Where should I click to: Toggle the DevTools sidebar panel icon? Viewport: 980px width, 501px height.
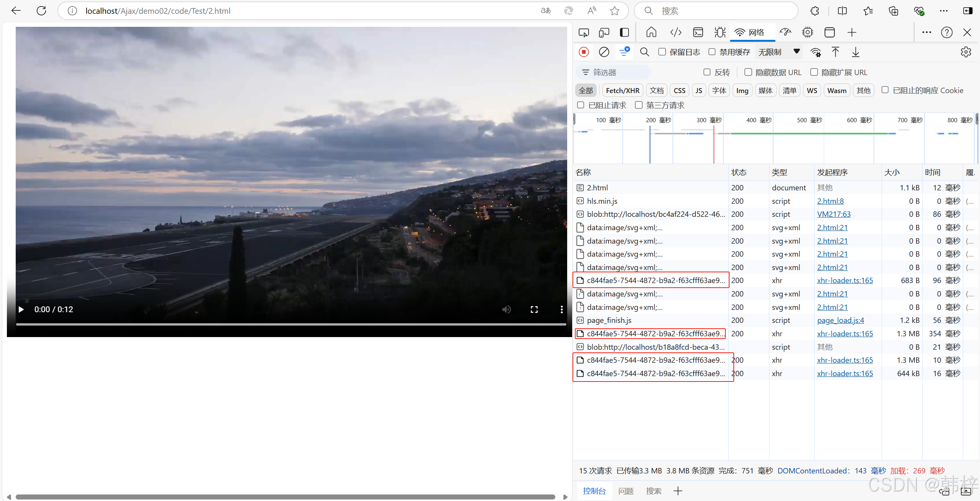624,33
